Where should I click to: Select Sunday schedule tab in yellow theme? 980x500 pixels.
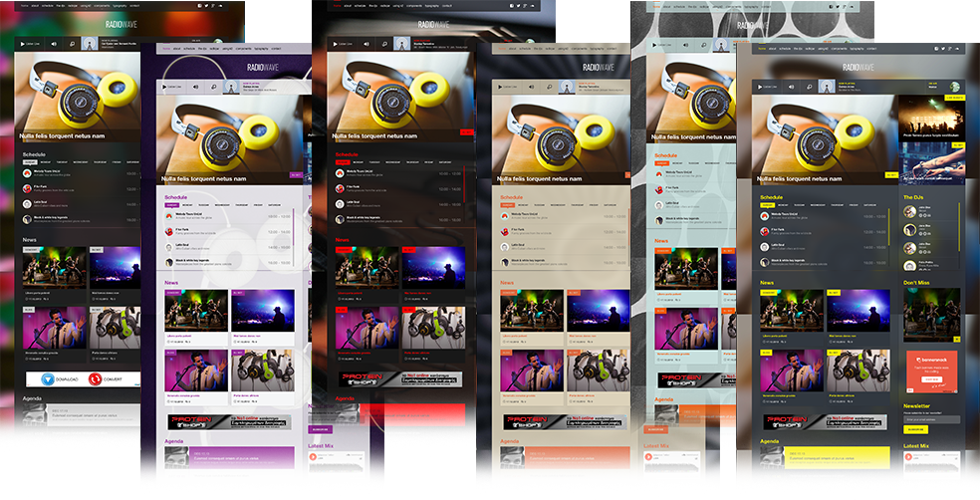pyautogui.click(x=767, y=205)
